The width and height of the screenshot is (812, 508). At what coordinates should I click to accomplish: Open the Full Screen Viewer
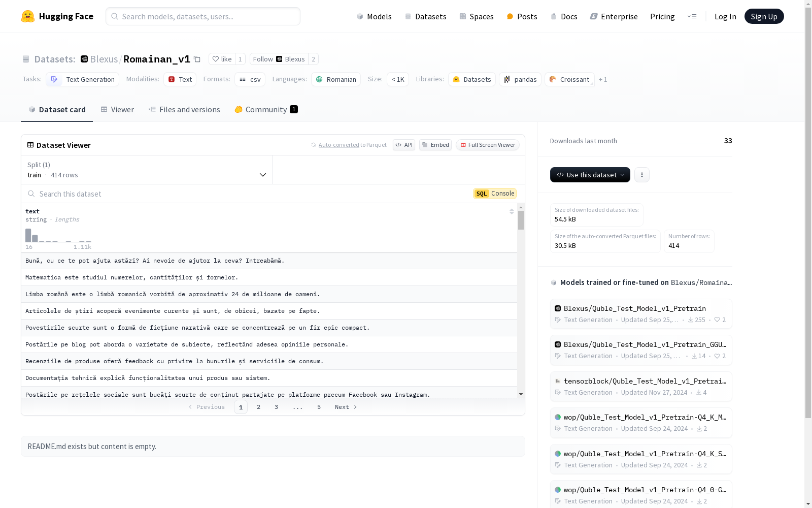click(x=487, y=145)
